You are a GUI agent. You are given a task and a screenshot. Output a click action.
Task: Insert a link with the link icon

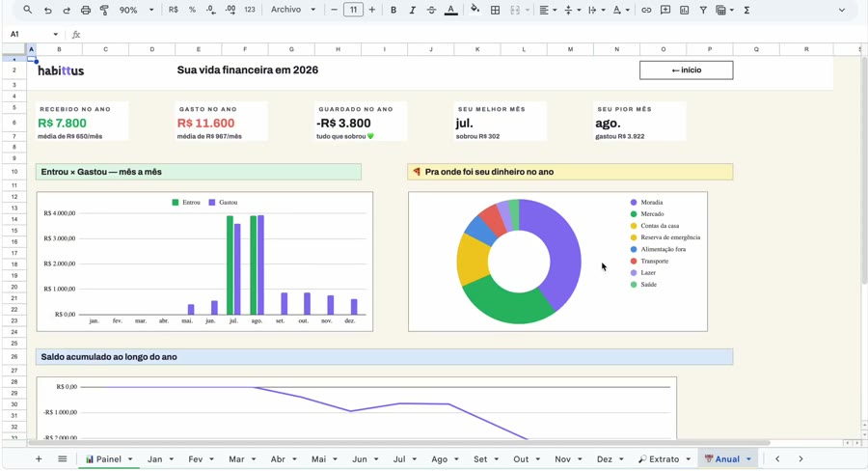pos(646,10)
